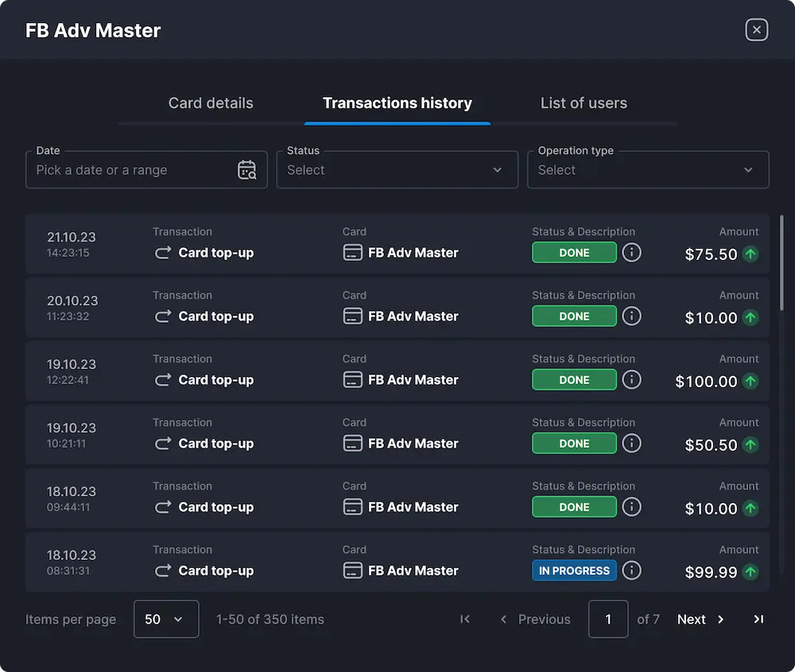The width and height of the screenshot is (795, 672).
Task: Go to the Next page
Action: click(x=700, y=620)
